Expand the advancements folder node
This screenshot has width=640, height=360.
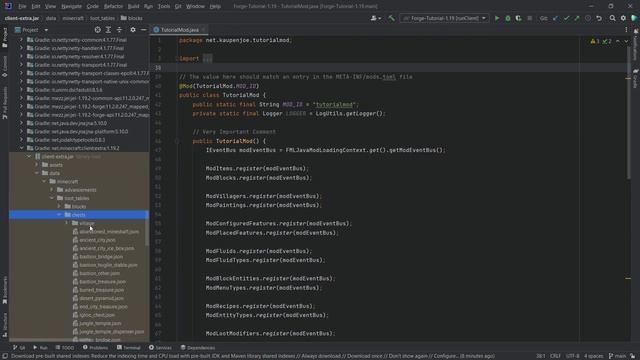[x=52, y=190]
